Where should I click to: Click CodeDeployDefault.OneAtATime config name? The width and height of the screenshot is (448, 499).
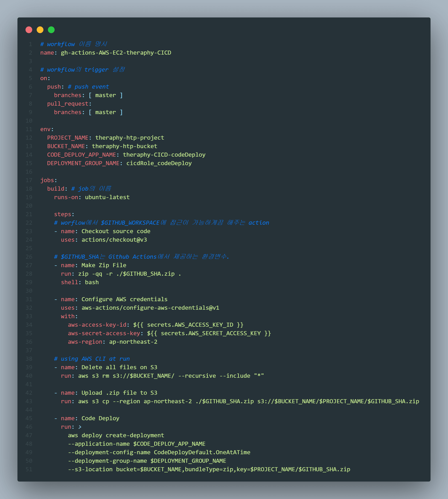pos(202,452)
